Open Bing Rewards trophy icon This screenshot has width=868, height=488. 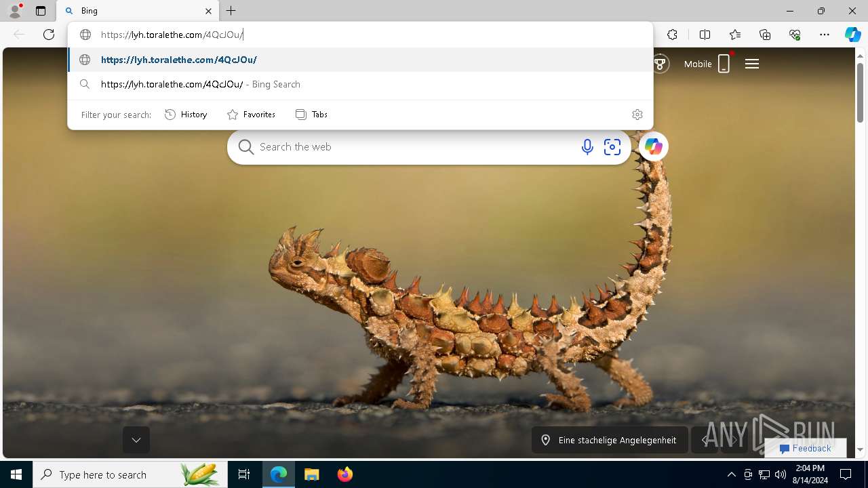660,64
